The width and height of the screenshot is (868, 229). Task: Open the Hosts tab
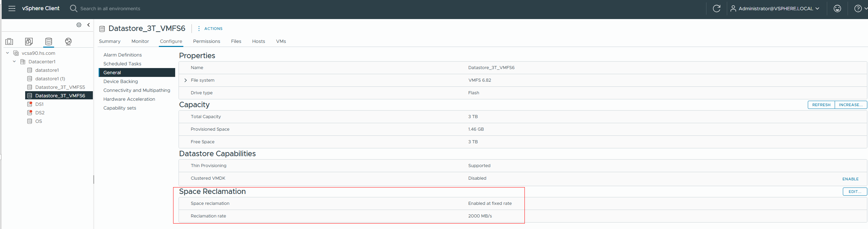click(258, 41)
